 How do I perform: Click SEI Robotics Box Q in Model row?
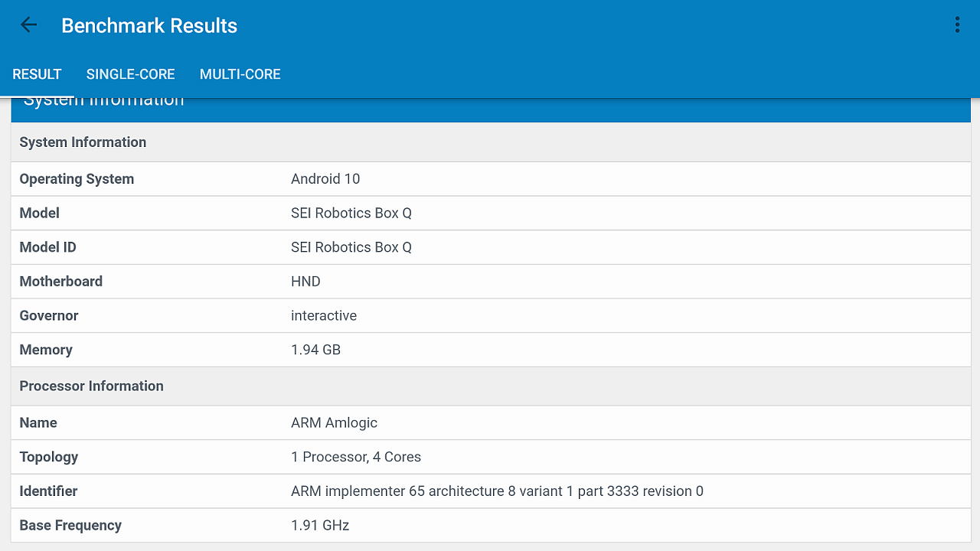(351, 214)
